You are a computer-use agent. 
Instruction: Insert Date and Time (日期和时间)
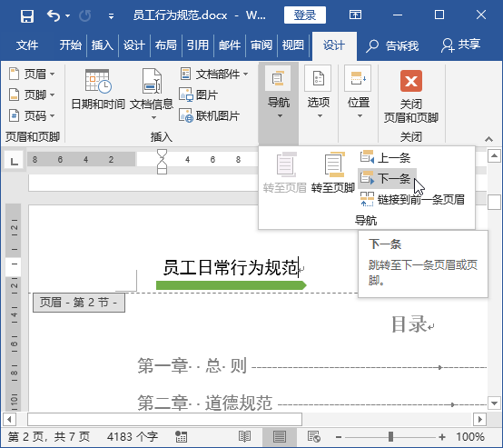[98, 90]
